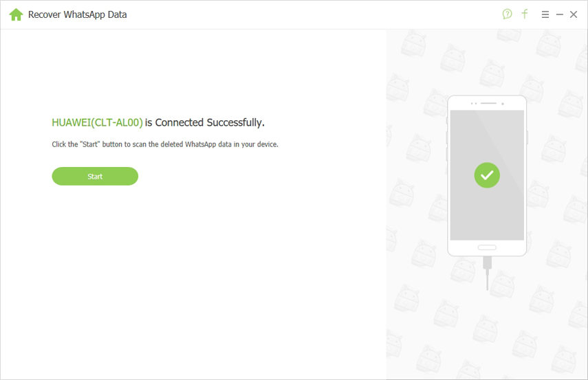Viewport: 588px width, 380px height.
Task: Minimize the Recover WhatsApp Data window
Action: click(560, 14)
